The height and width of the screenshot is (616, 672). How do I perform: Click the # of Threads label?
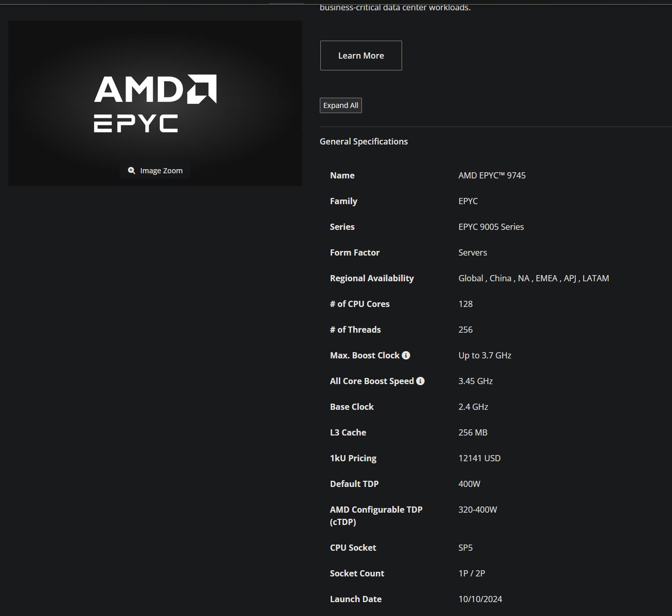pyautogui.click(x=355, y=330)
